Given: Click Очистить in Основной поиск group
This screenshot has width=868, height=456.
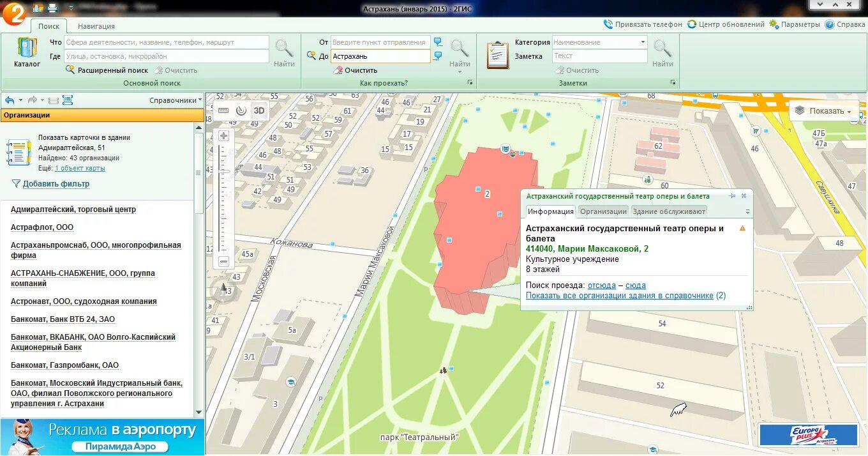Looking at the screenshot, I should [x=176, y=70].
